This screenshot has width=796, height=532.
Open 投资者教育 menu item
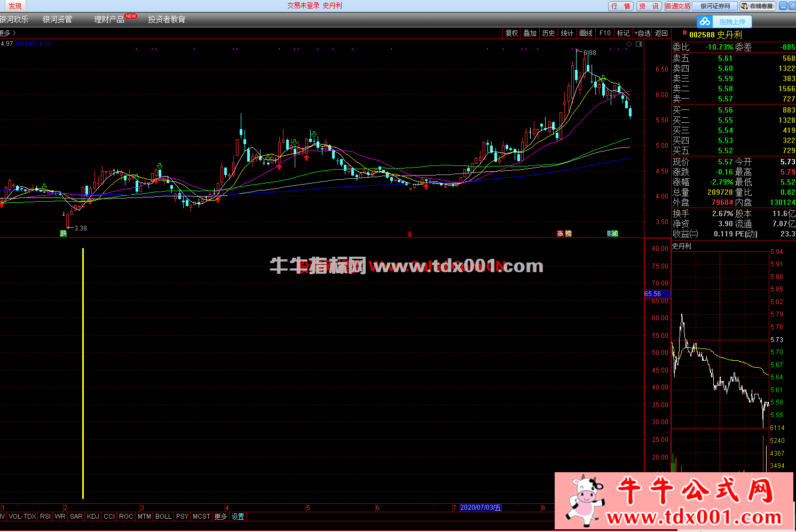point(167,19)
